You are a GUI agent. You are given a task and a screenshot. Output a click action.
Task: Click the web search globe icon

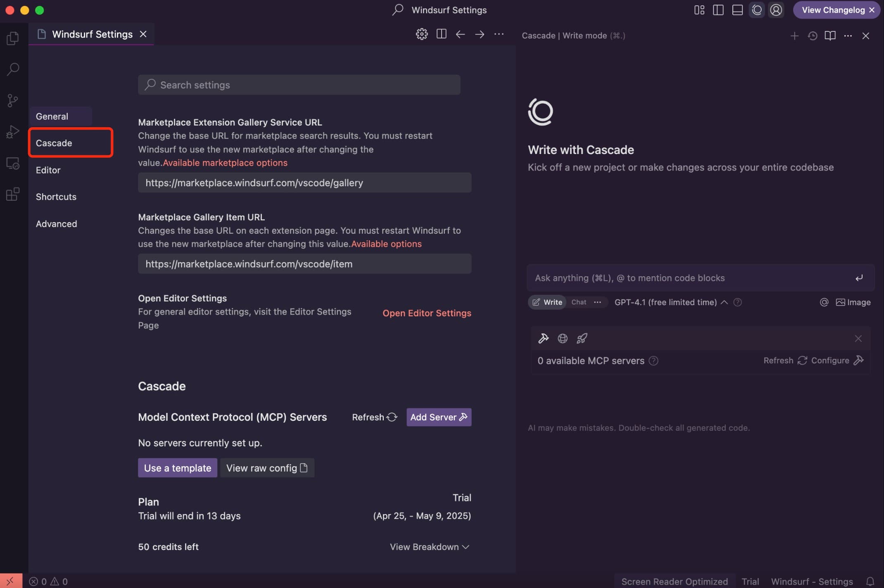562,339
